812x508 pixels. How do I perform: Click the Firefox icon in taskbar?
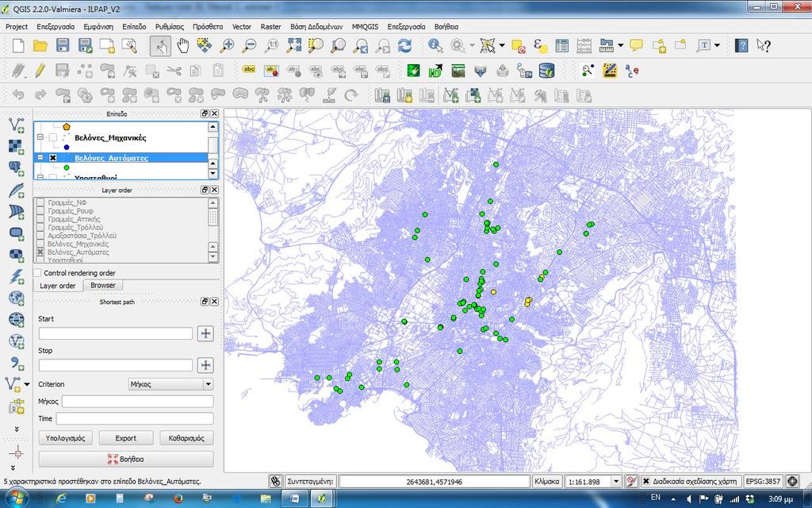coord(178,498)
